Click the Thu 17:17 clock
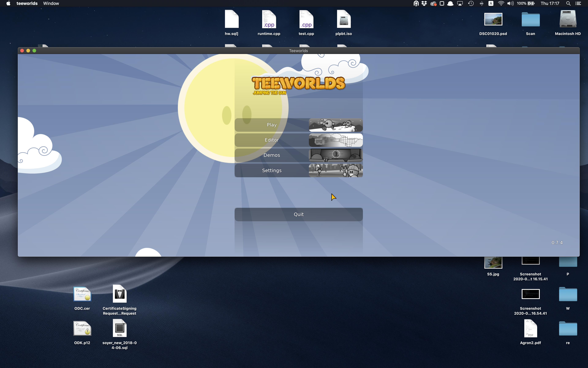588x368 pixels. [x=550, y=3]
